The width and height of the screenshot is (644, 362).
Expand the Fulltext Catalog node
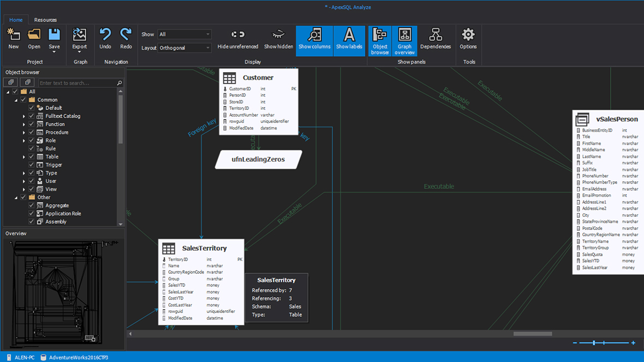[24, 116]
